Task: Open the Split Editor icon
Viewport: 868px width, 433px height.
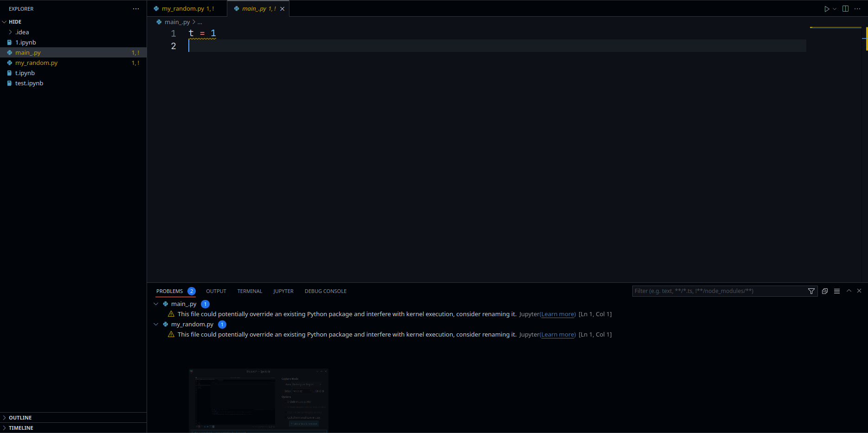Action: coord(845,8)
